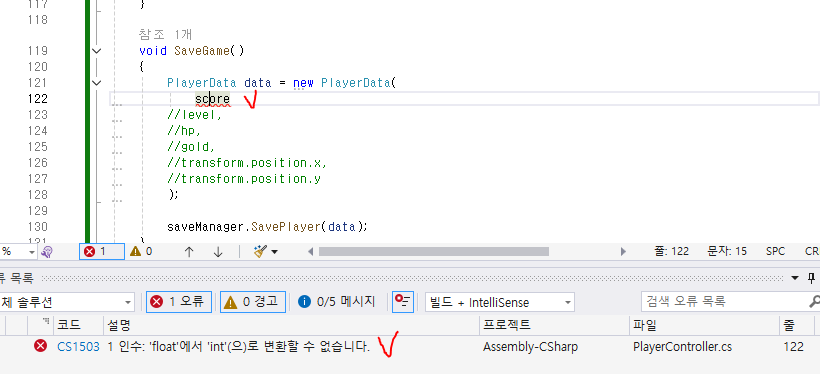Screen dimensions: 820x374
Task: Sort by the '프로젝트' column header
Action: point(554,325)
